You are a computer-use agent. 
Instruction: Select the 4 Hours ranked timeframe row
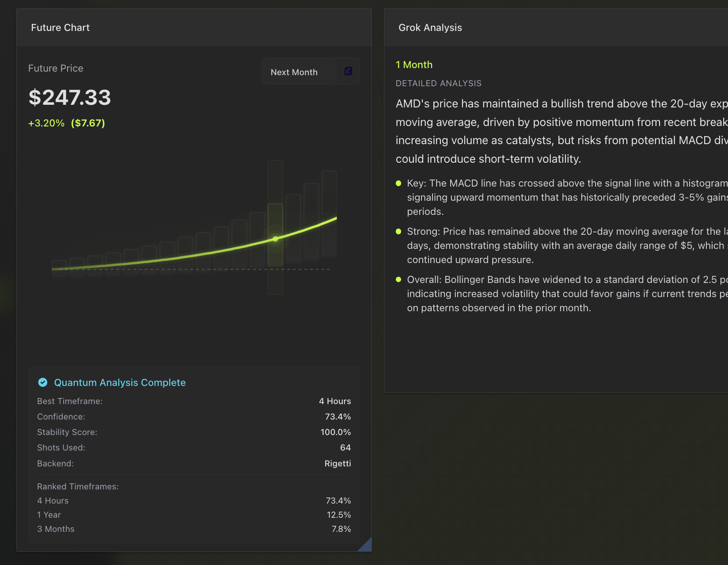(x=194, y=500)
